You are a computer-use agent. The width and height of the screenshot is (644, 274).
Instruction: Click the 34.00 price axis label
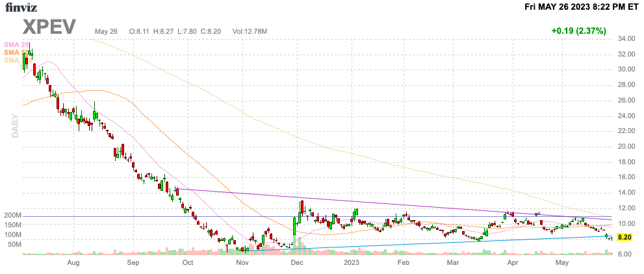(626, 39)
